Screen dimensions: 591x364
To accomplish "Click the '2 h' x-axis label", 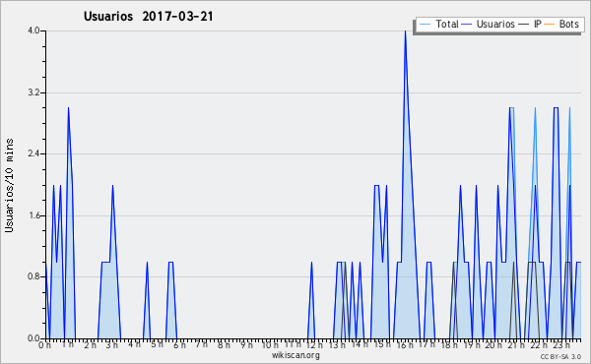I will coord(90,345).
